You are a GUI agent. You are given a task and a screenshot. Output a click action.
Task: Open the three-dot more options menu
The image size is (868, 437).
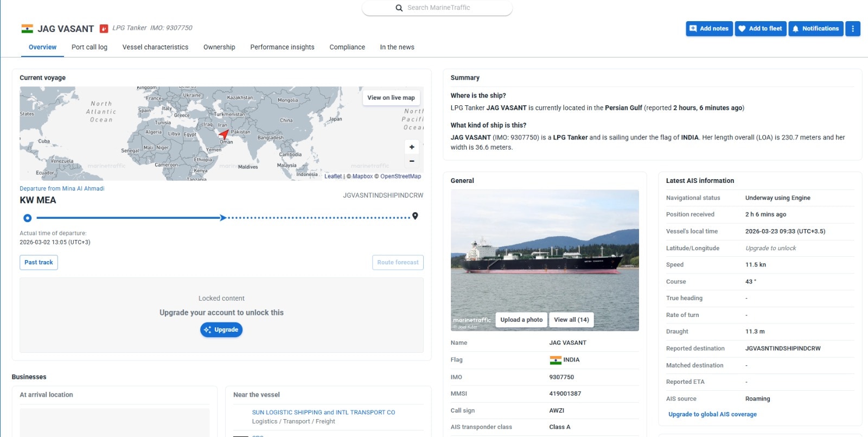853,29
